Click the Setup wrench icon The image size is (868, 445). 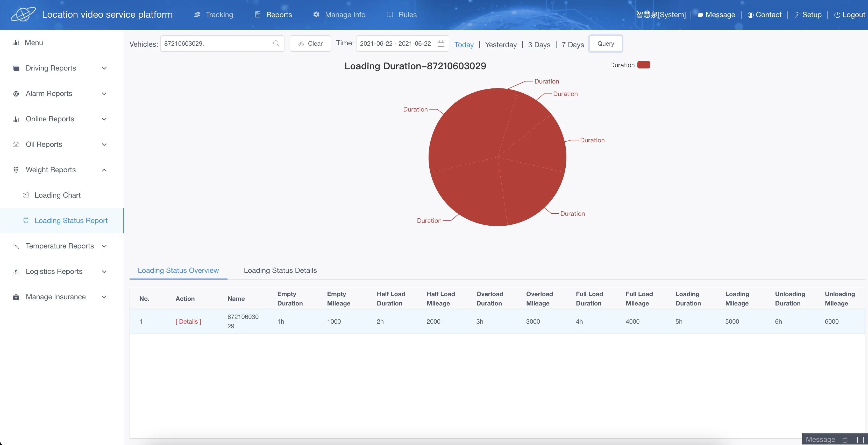coord(797,15)
